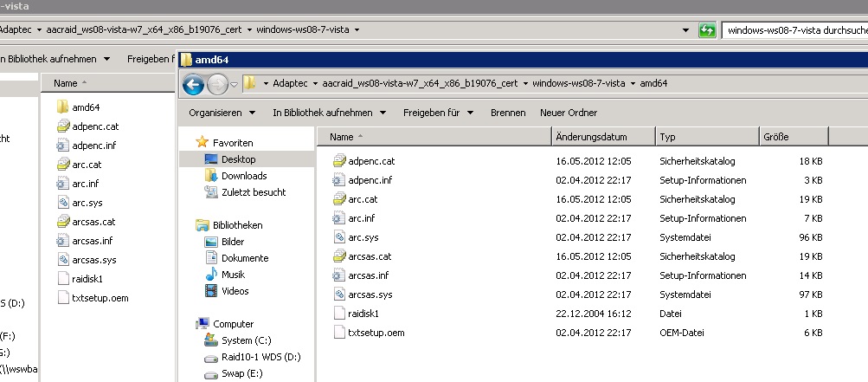Select arcsas.cat icon in amd64 window
Screen dimensions: 868x382
(339, 256)
